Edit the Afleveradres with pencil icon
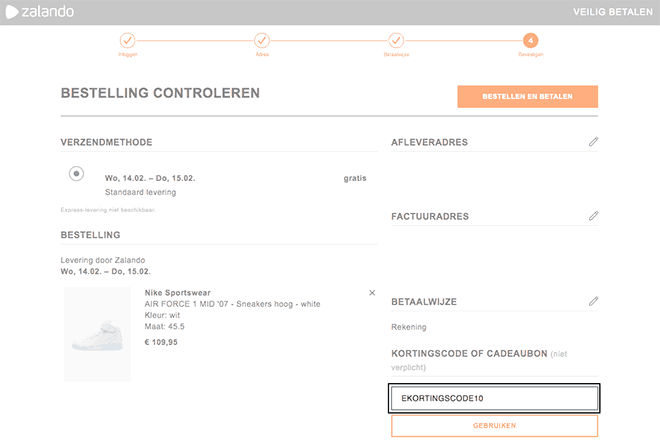The height and width of the screenshot is (441, 660). tap(593, 142)
